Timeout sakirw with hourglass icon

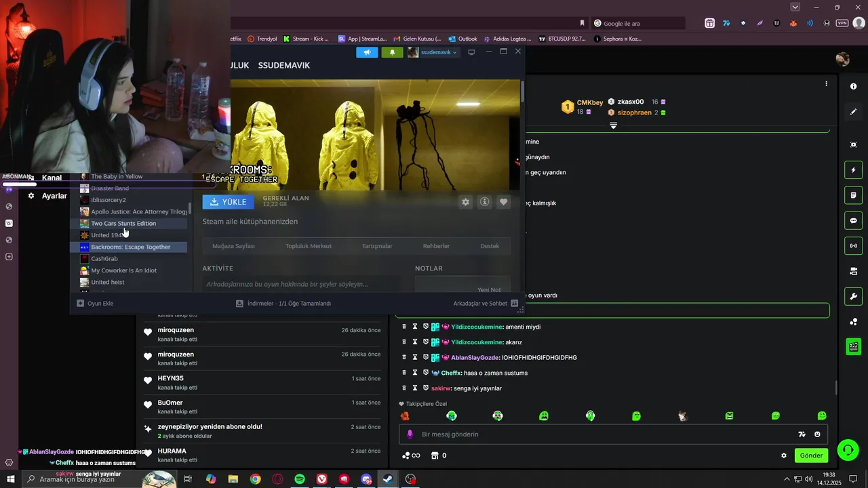point(415,388)
